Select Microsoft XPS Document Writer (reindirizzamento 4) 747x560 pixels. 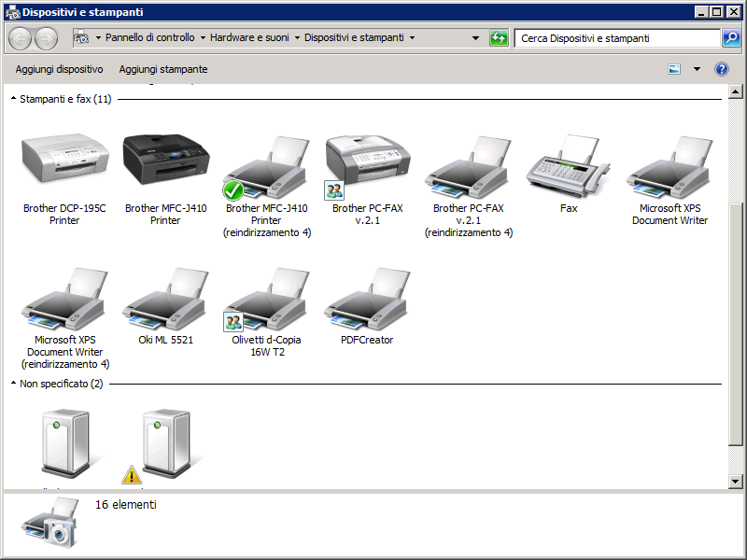(x=65, y=299)
